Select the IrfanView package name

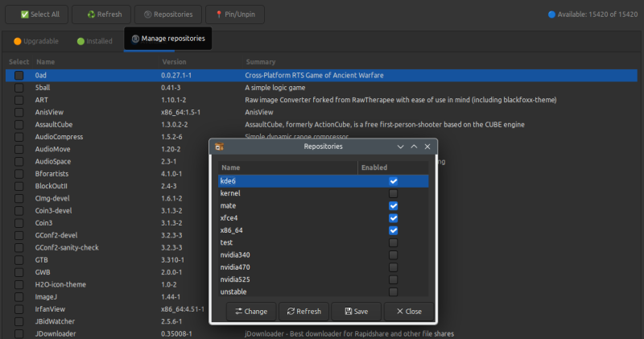[x=50, y=309]
